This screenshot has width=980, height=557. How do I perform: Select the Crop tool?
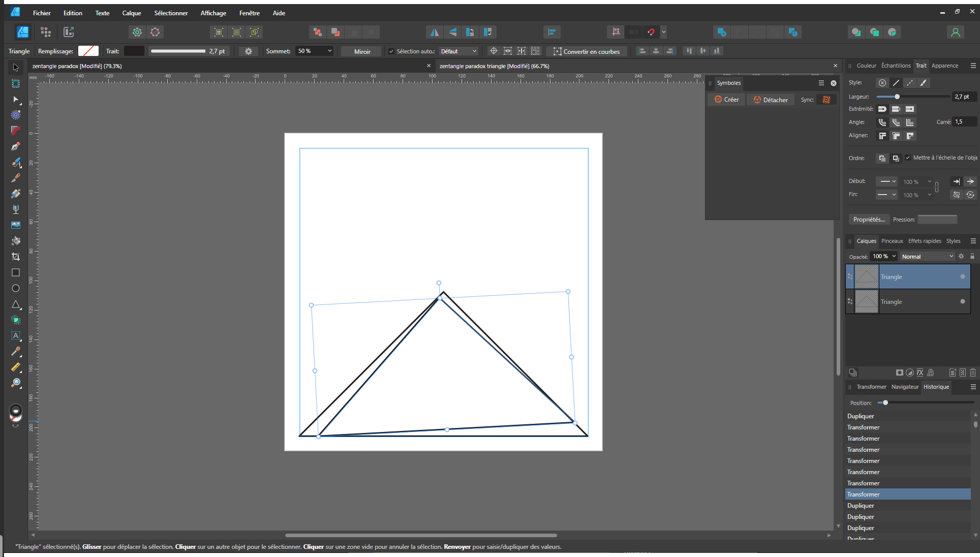click(16, 257)
